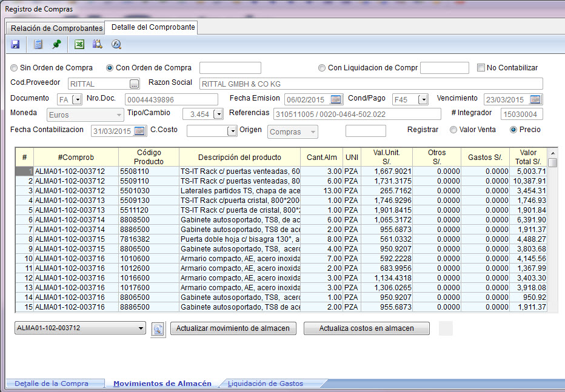Open the Fecha Emision calendar picker
The image size is (565, 392).
tap(336, 99)
